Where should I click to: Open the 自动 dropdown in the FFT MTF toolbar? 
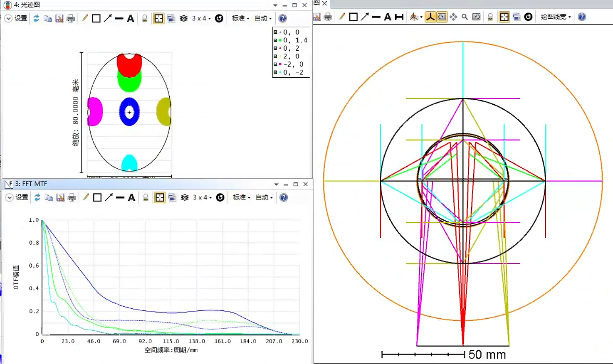click(264, 197)
